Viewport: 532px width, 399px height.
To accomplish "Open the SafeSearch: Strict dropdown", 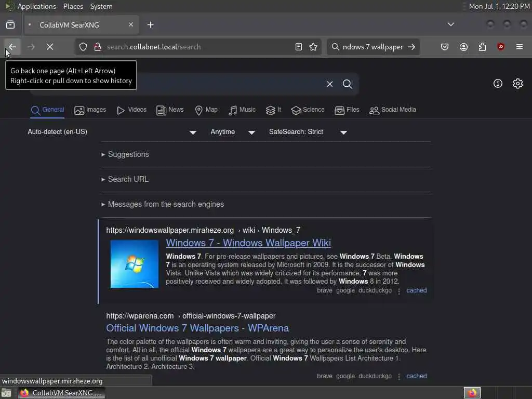I will point(308,132).
